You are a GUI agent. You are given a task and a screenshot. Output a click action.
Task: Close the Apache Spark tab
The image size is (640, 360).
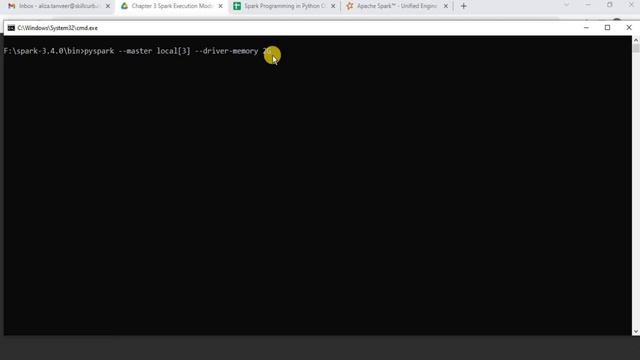pyautogui.click(x=446, y=6)
